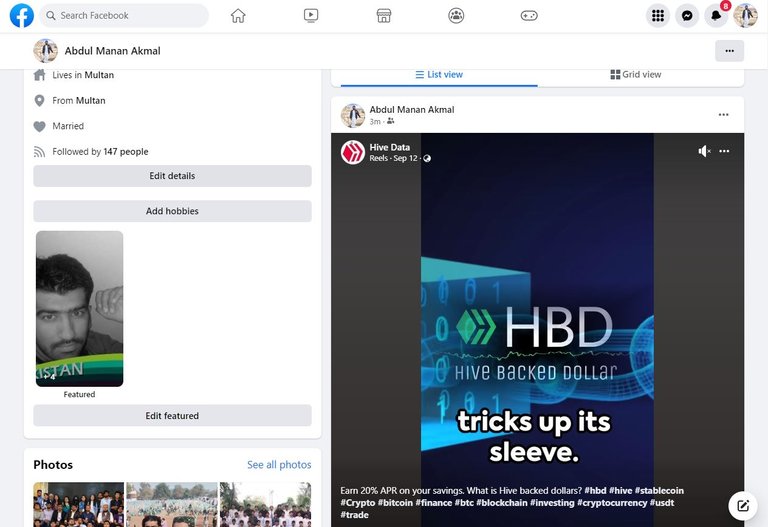The width and height of the screenshot is (768, 527).
Task: Click the #btc hashtag
Action: coord(464,503)
